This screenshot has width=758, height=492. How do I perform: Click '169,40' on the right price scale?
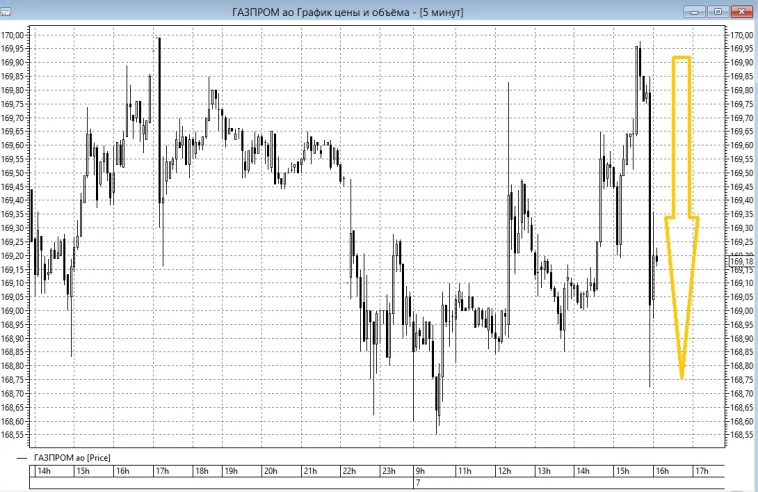(742, 200)
